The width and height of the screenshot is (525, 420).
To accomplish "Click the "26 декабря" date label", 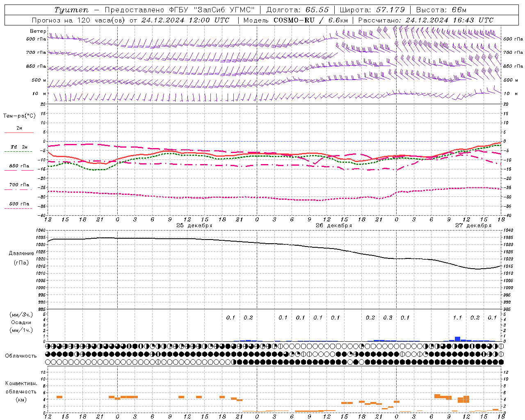I will point(334,226).
